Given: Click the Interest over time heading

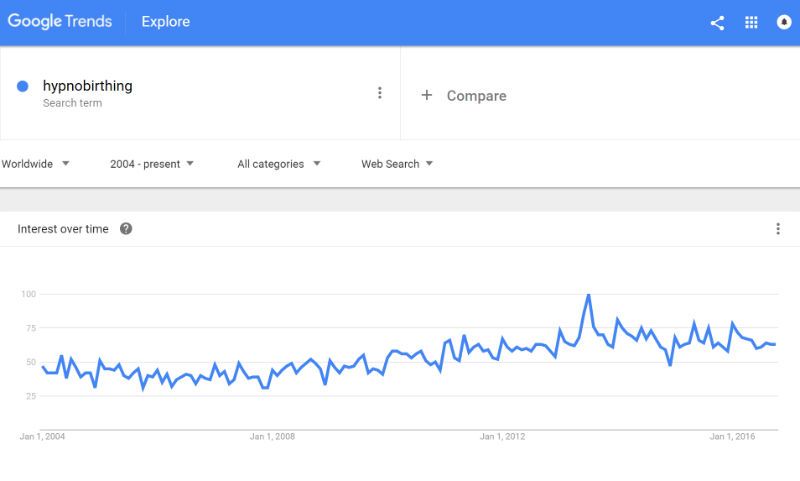Looking at the screenshot, I should pos(63,229).
